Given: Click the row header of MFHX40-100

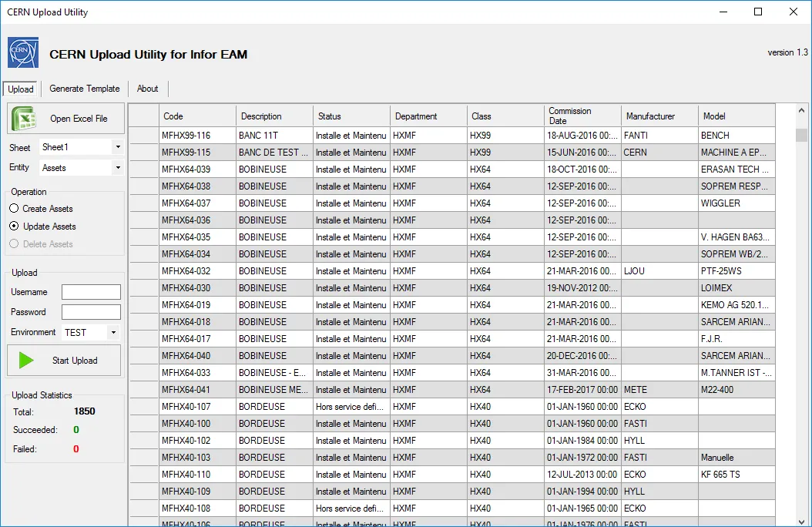Looking at the screenshot, I should point(143,424).
